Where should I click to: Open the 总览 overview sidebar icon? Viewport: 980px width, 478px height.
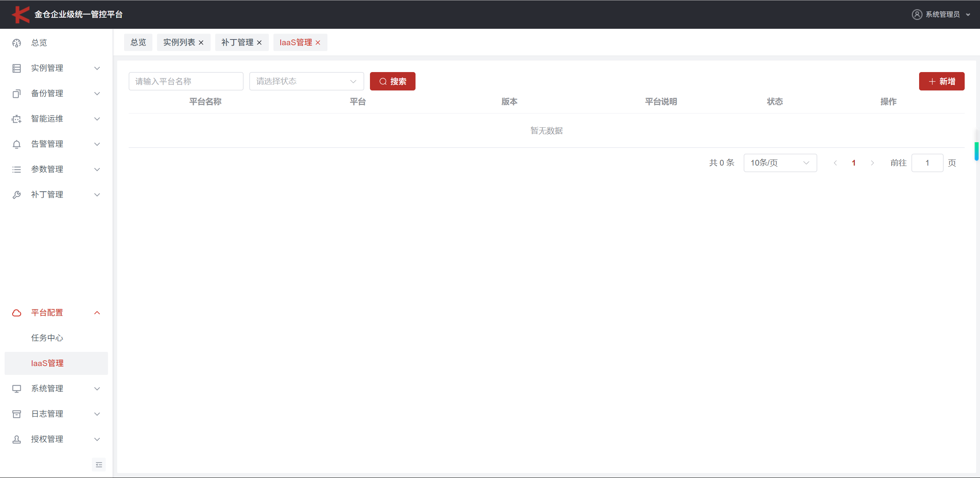pyautogui.click(x=16, y=43)
